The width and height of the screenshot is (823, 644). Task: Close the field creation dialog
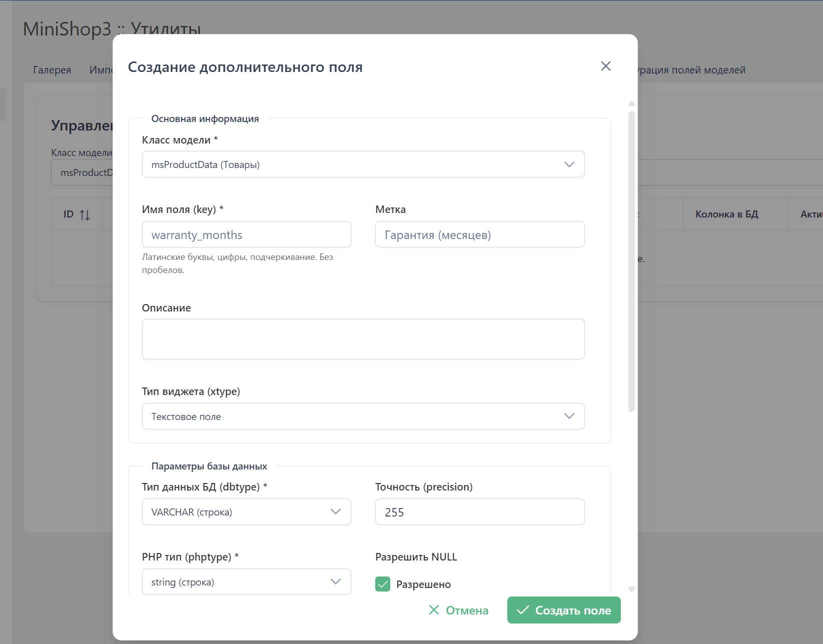coord(605,66)
